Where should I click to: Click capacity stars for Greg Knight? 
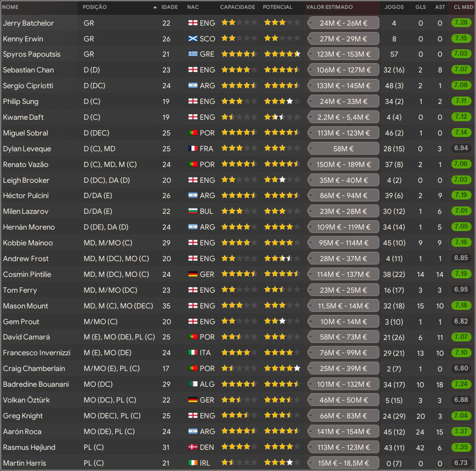tap(239, 416)
